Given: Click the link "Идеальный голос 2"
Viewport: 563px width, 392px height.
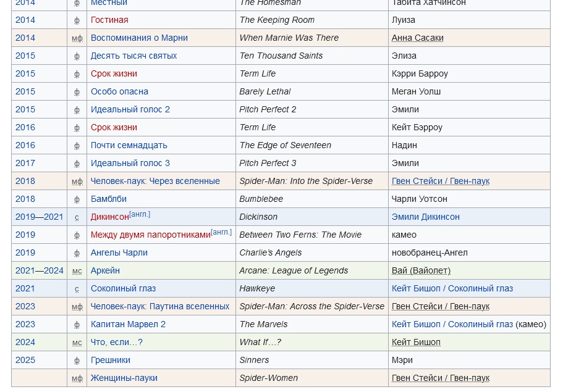Looking at the screenshot, I should click(130, 110).
